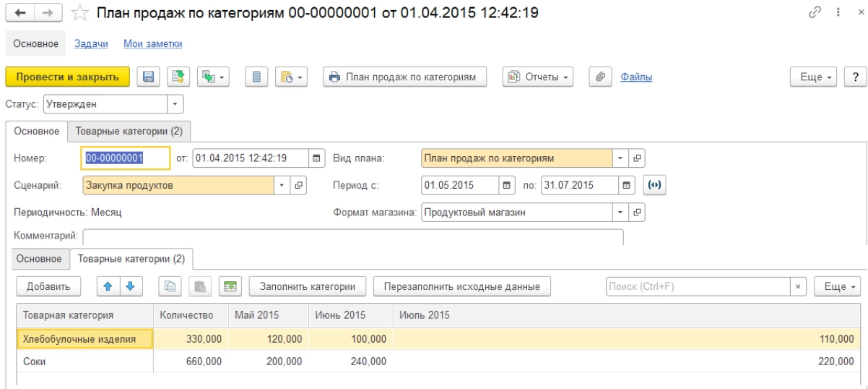Screen dimensions: 868x389
Task: Click Провести и закрыть
Action: pos(68,77)
